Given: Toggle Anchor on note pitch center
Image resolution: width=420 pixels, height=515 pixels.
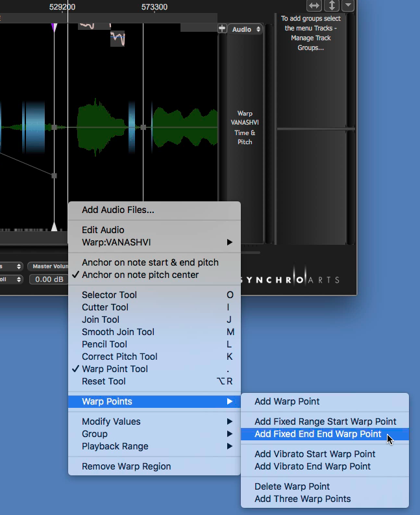Looking at the screenshot, I should click(x=140, y=275).
